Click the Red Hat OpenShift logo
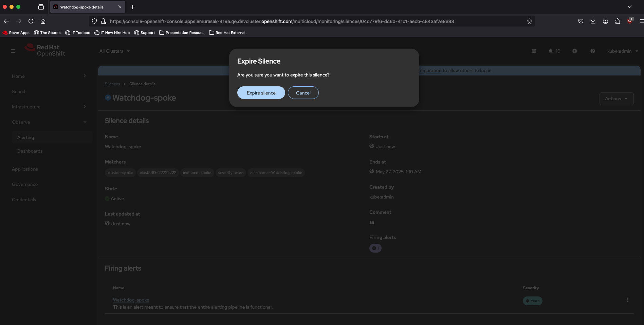Viewport: 644px width, 325px height. pos(45,50)
